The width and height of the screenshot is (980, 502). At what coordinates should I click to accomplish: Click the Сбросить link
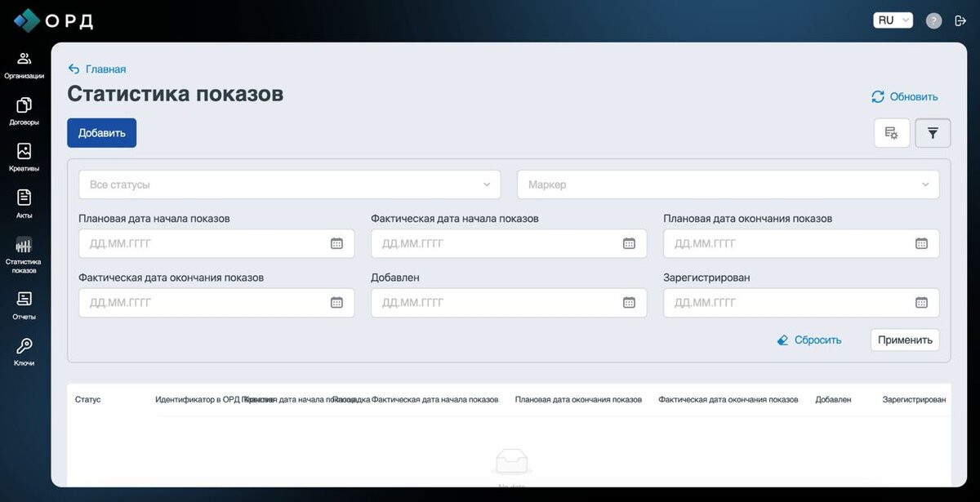point(817,340)
